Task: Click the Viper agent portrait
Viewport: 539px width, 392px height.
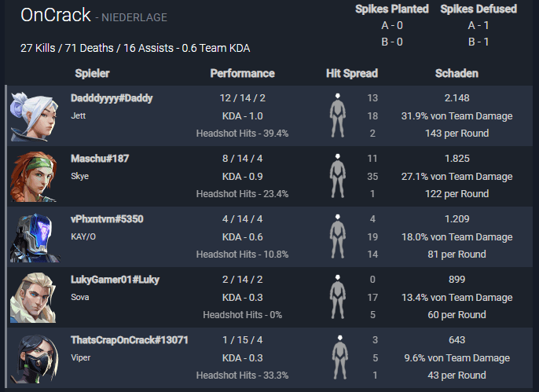Action: 35,359
